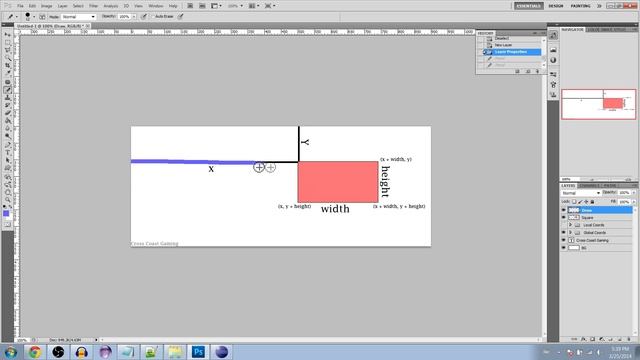
Task: Select the Pen tool
Action: click(7, 144)
